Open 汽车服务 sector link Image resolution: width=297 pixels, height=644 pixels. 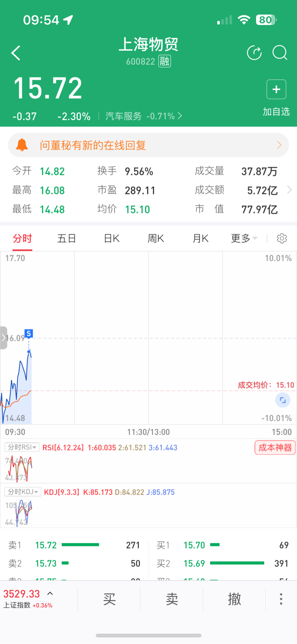[143, 116]
